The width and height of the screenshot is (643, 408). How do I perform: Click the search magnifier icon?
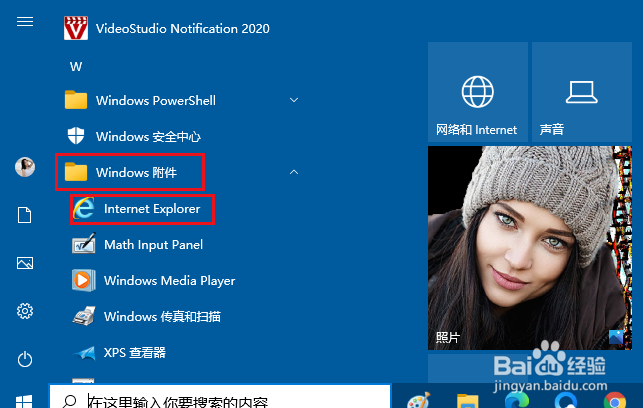[69, 401]
